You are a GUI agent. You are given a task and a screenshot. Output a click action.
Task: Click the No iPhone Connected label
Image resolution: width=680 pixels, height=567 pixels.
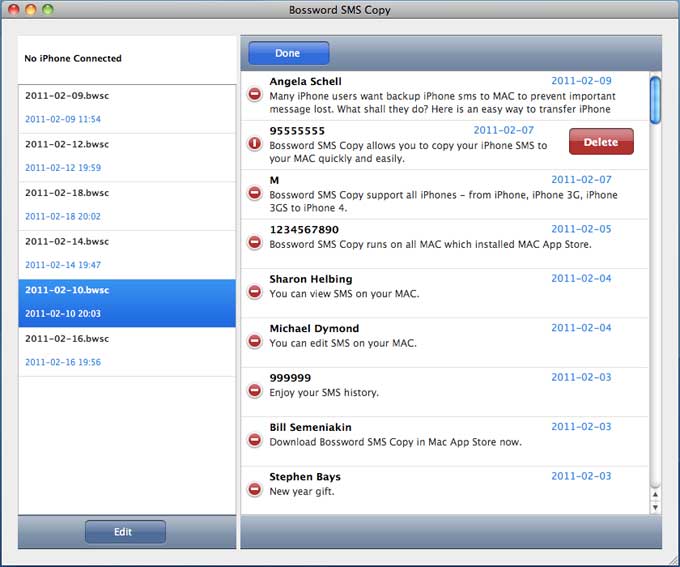tap(73, 58)
